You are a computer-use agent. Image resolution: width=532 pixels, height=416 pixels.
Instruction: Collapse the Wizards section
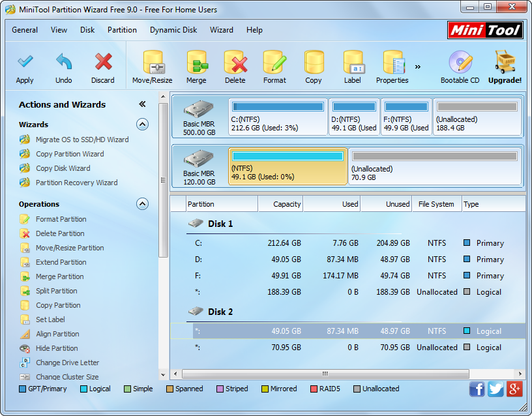[x=143, y=125]
